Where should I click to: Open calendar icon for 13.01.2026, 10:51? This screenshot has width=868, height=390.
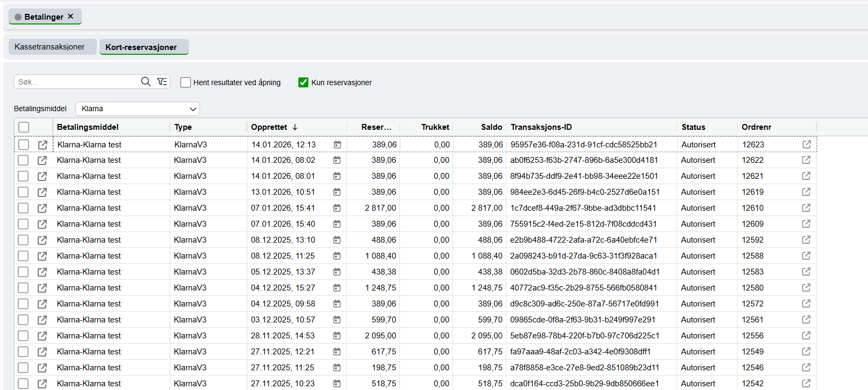tap(337, 192)
